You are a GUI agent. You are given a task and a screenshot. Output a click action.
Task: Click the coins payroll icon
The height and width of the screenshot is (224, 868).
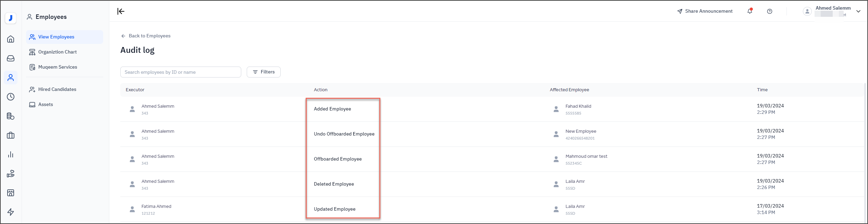pos(11,116)
